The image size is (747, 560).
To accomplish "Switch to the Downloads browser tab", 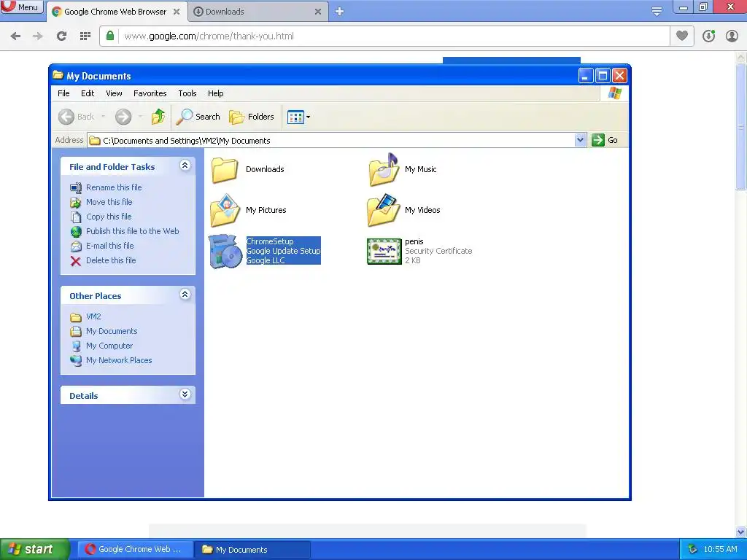I will 258,12.
